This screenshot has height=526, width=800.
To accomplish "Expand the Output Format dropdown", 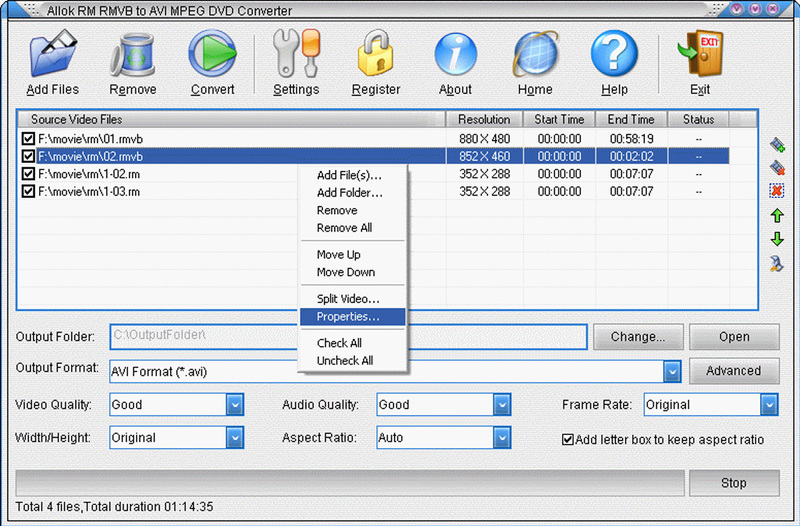I will 672,371.
